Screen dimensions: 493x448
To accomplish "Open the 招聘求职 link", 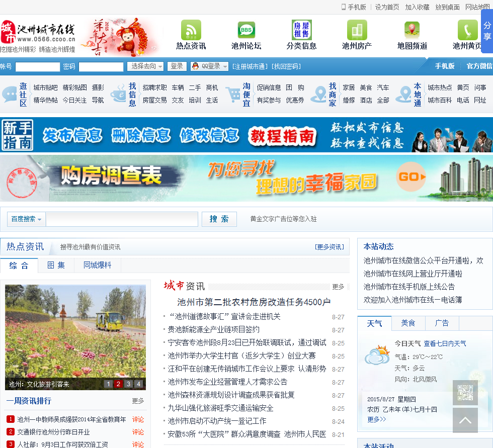I will click(x=154, y=87).
